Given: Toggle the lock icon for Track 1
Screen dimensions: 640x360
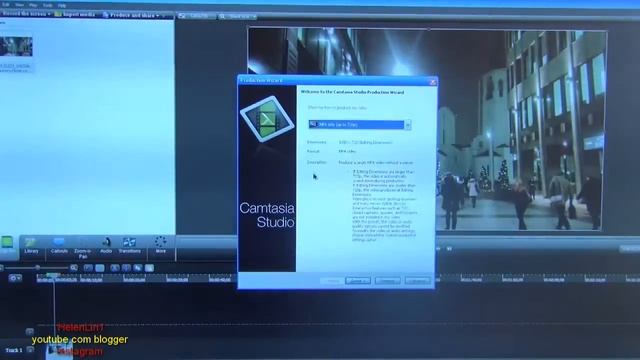Looking at the screenshot, I should pyautogui.click(x=30, y=350).
